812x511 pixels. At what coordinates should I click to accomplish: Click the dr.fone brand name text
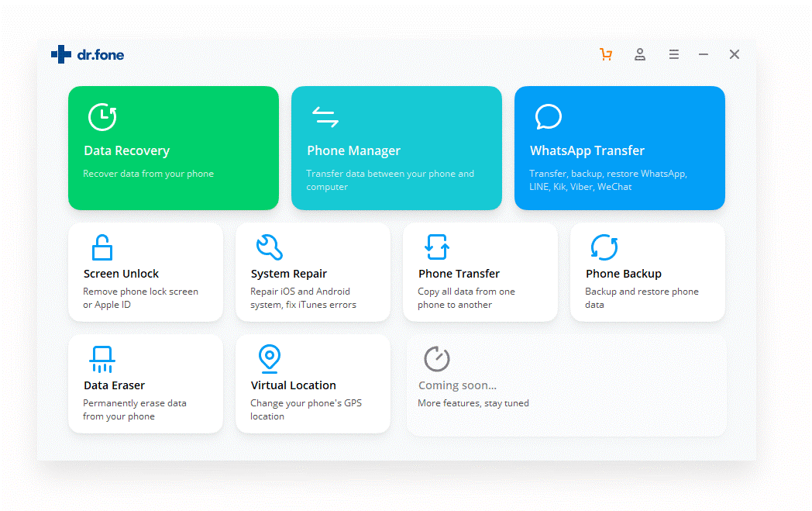101,55
